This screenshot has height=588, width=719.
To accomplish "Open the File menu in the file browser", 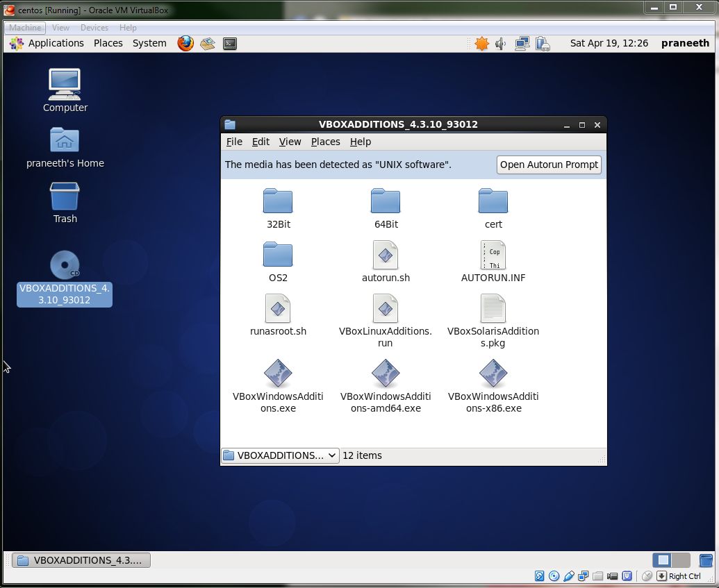I will 234,142.
